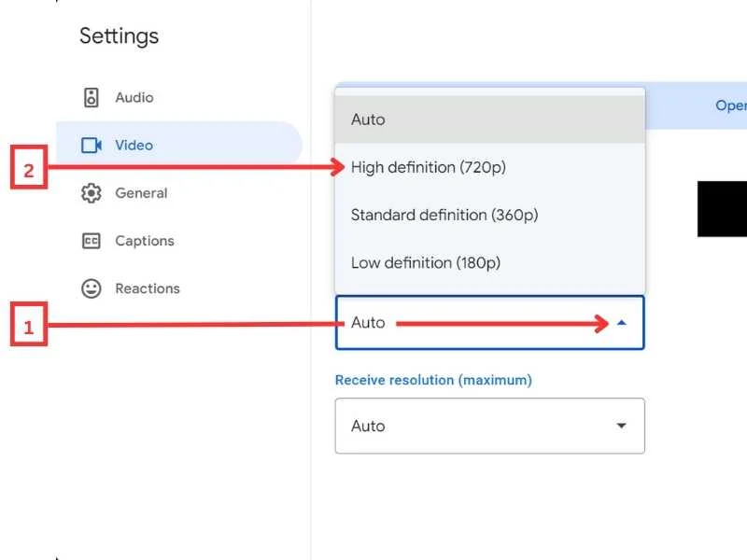The image size is (747, 560).
Task: Select the Video settings tab
Action: pos(179,146)
